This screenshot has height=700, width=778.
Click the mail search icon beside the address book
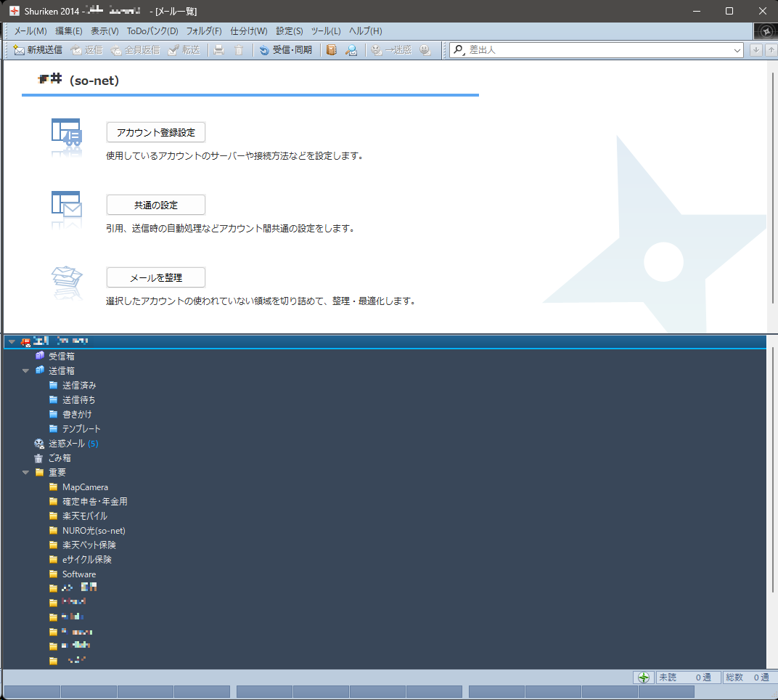click(x=351, y=50)
